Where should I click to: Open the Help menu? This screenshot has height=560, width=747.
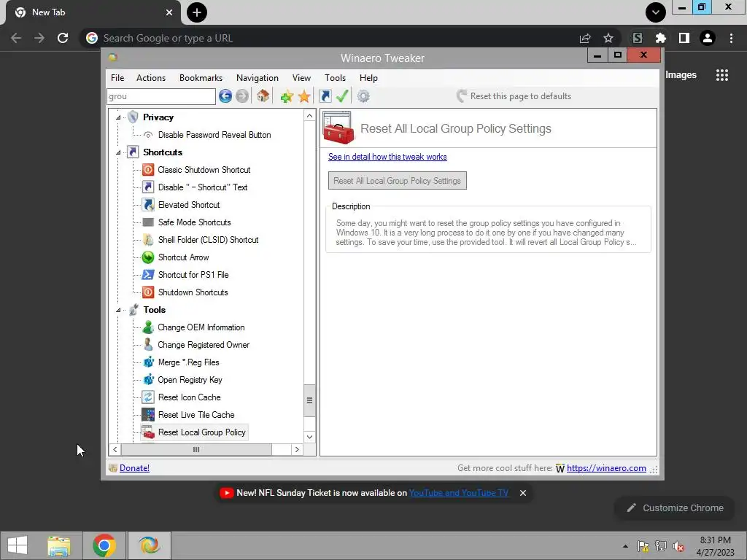point(368,77)
